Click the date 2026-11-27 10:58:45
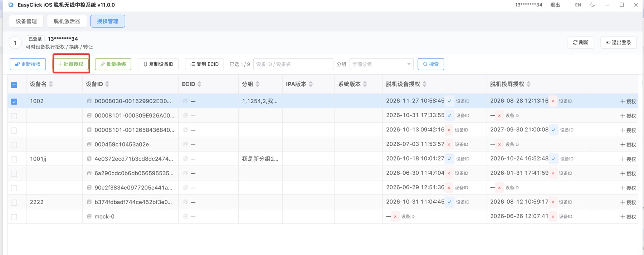 [x=415, y=101]
